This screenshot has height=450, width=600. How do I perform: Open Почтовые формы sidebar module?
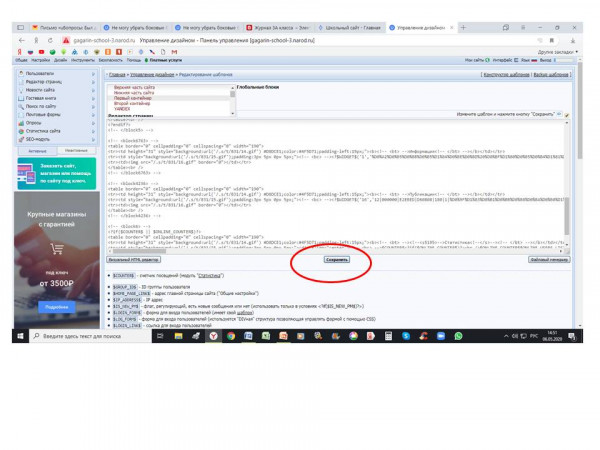pyautogui.click(x=43, y=114)
